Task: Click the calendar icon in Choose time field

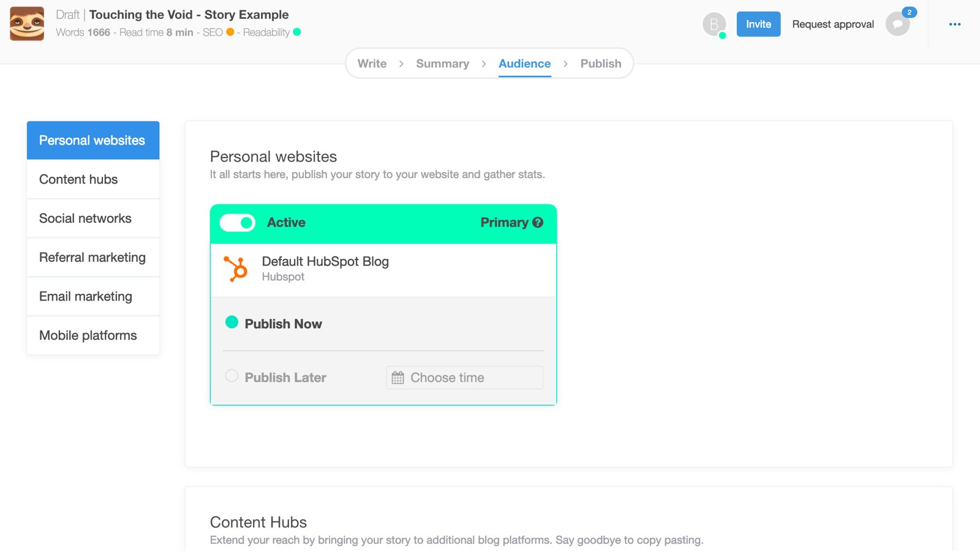Action: (397, 378)
